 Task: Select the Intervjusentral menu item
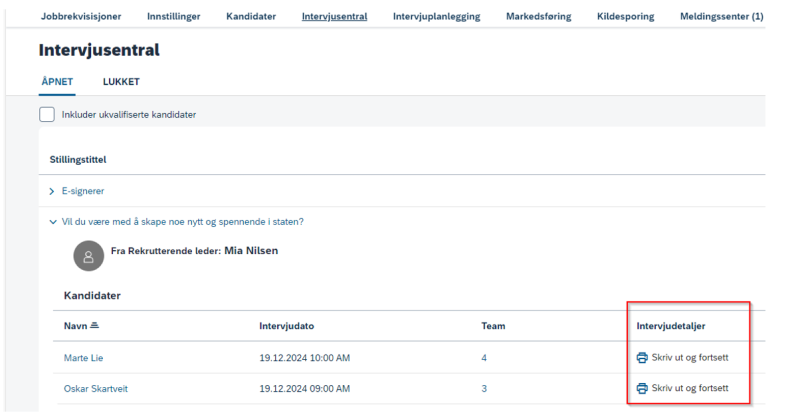click(x=334, y=16)
